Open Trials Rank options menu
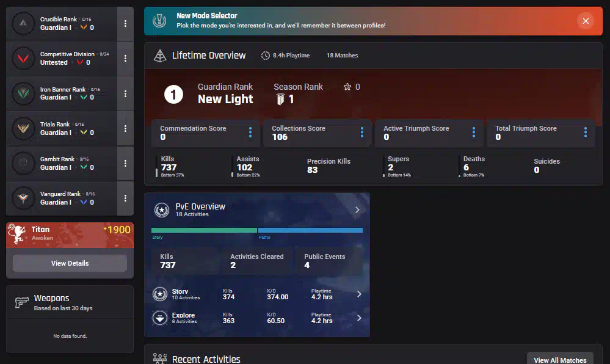This screenshot has width=610, height=364. [125, 128]
